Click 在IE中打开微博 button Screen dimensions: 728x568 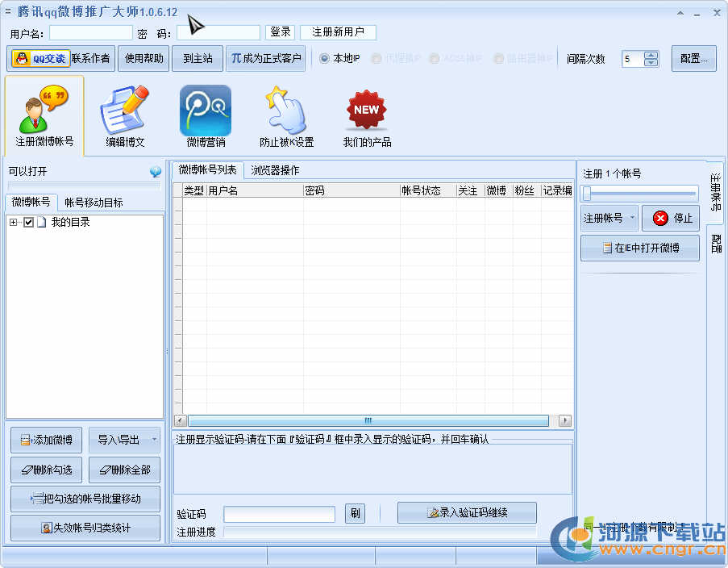640,248
